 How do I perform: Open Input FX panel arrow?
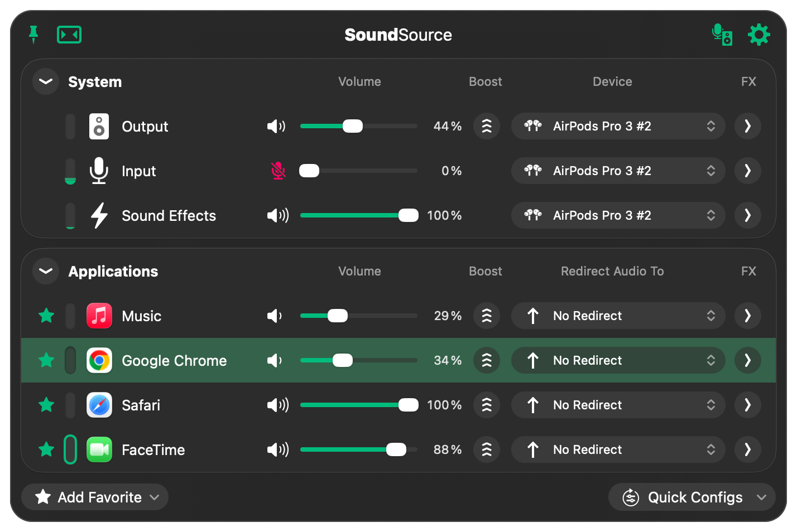click(748, 171)
